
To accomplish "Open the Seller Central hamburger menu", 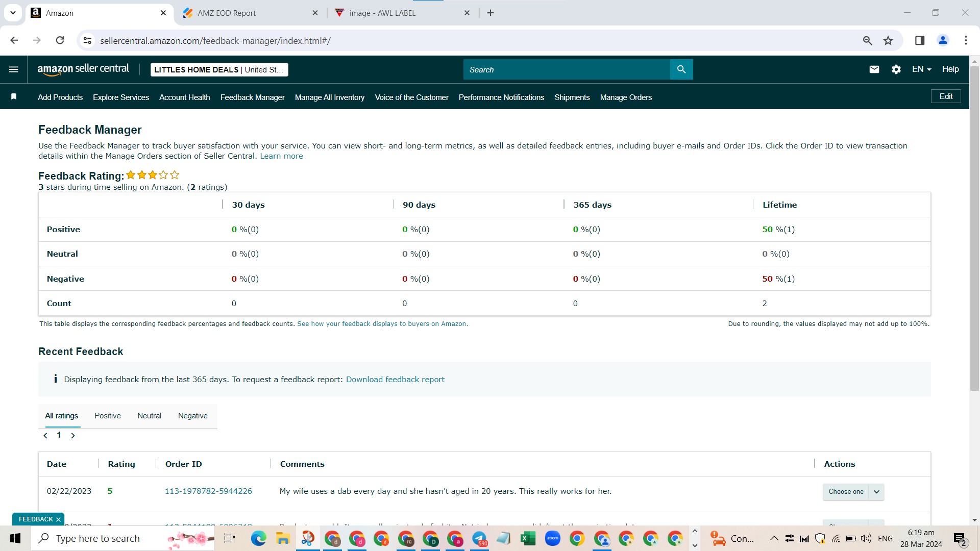I will click(x=14, y=69).
